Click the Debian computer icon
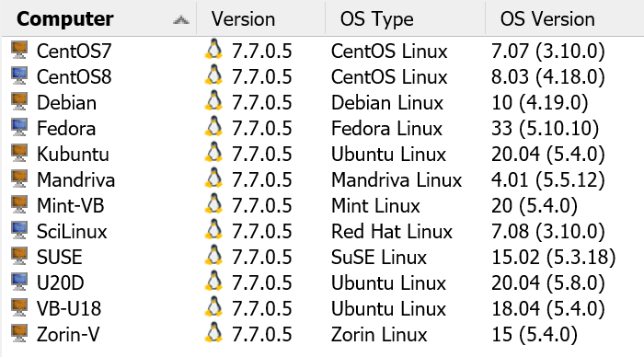644x357 pixels. 19,102
